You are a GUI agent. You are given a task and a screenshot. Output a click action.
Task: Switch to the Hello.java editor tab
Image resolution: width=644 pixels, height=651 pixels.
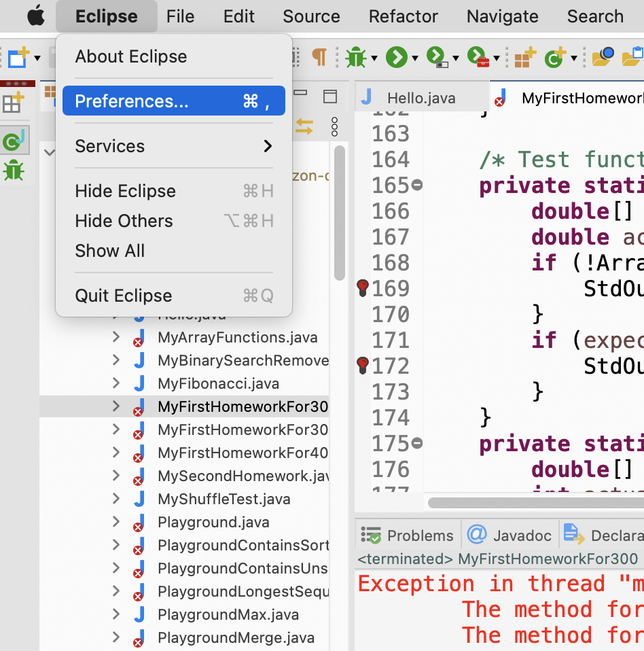(421, 98)
